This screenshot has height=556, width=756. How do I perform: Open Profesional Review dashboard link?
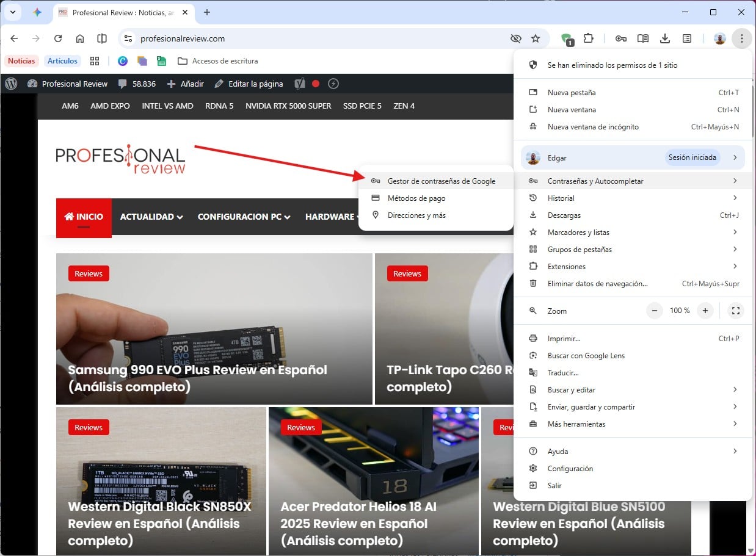[x=68, y=84]
